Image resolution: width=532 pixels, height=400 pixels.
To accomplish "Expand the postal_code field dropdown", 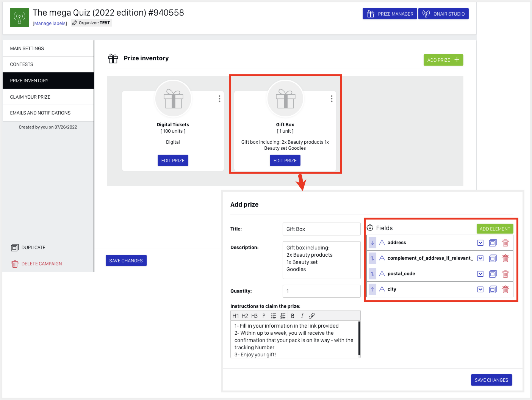I will tap(480, 274).
